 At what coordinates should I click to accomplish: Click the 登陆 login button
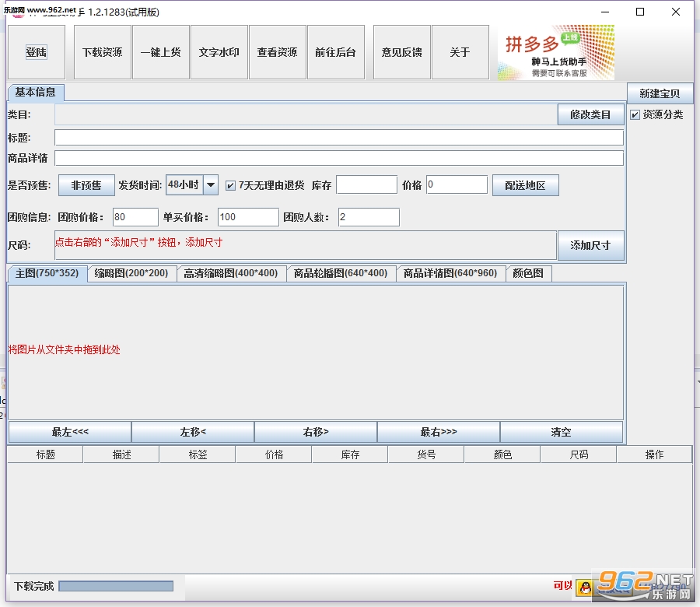pos(36,52)
